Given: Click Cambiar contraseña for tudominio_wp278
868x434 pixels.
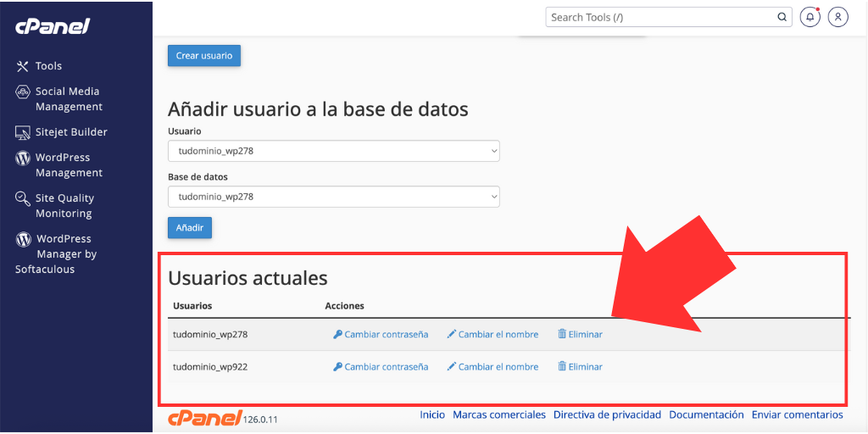Looking at the screenshot, I should (387, 334).
